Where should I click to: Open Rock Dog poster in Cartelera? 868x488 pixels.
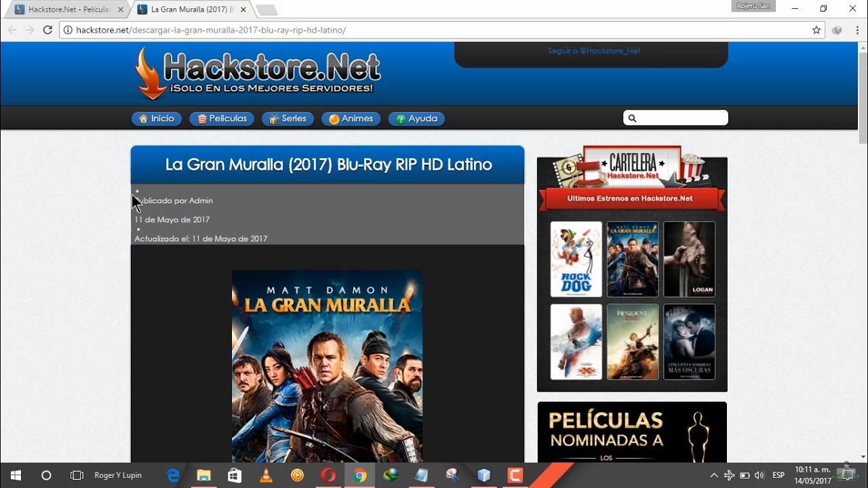(576, 259)
